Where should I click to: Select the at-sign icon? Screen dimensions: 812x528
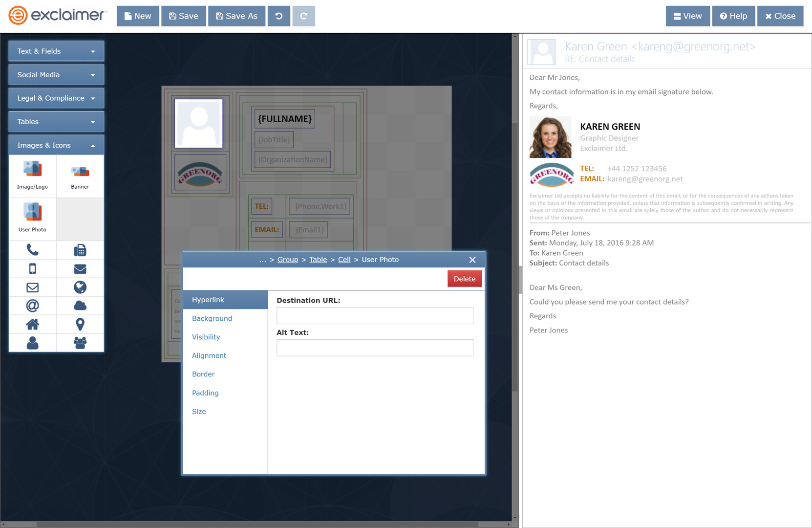point(32,306)
